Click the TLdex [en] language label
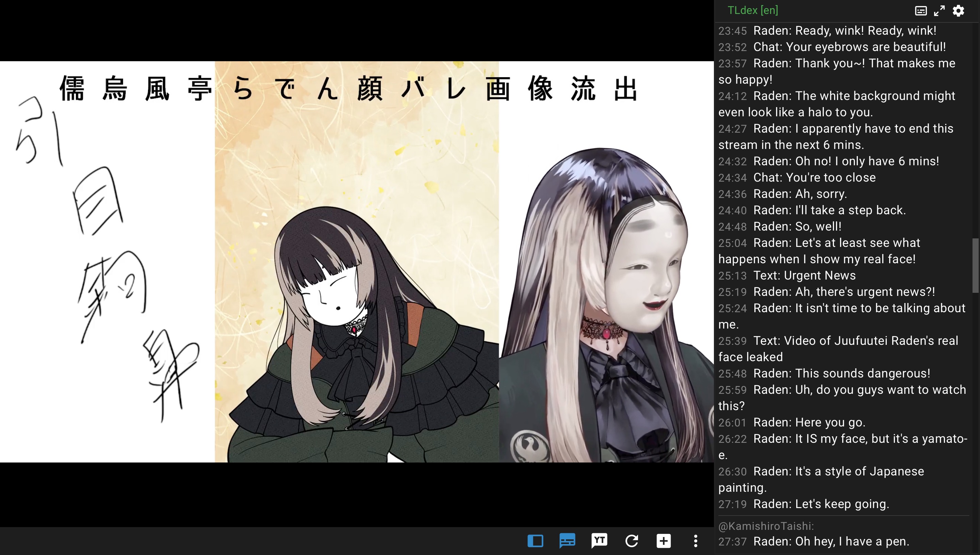Image resolution: width=980 pixels, height=555 pixels. [752, 10]
